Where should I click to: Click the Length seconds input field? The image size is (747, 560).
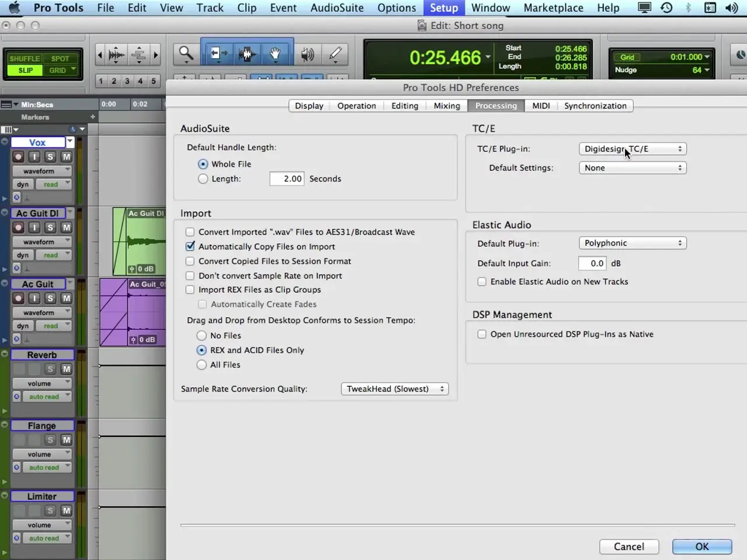(x=287, y=178)
